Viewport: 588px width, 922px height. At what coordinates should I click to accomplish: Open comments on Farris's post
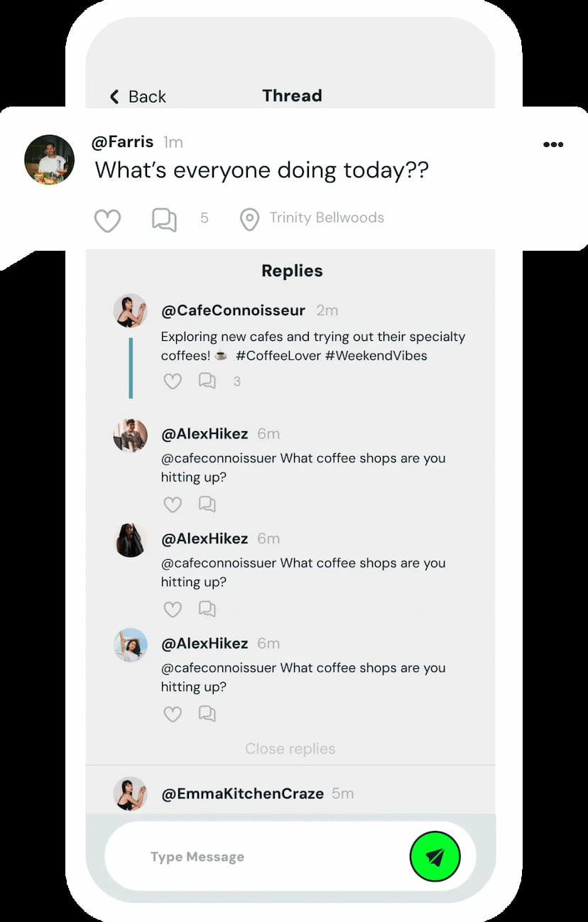click(164, 220)
